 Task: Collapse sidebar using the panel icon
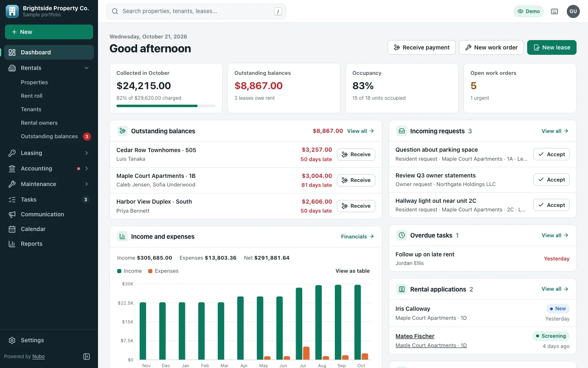click(87, 357)
